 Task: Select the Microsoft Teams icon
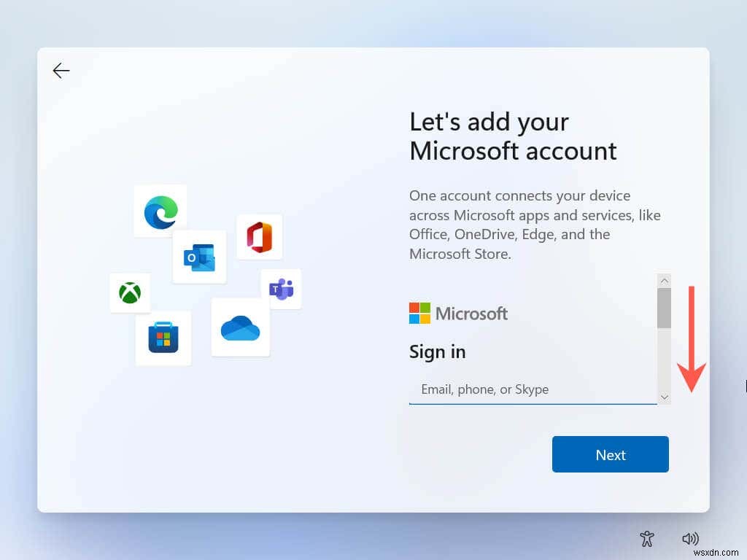click(x=282, y=289)
